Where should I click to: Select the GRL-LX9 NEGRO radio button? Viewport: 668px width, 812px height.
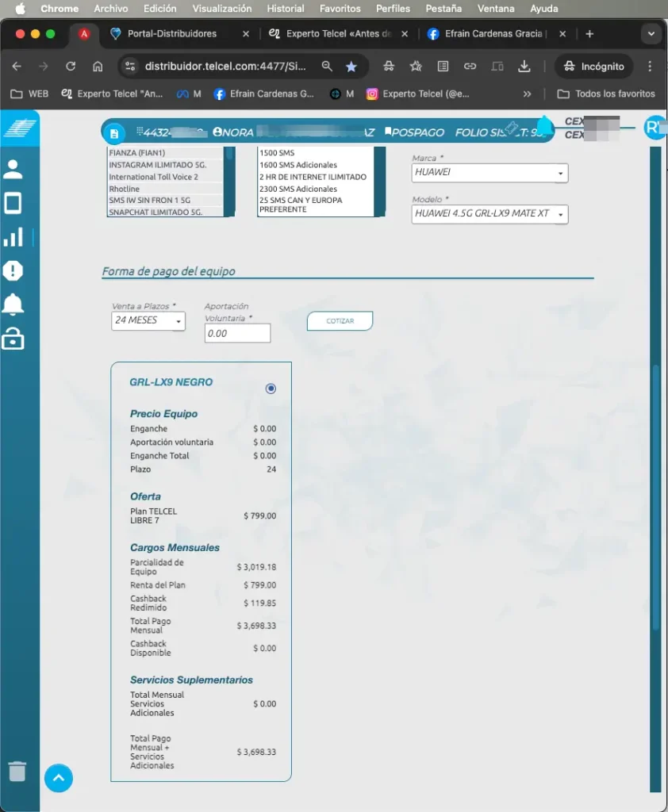pyautogui.click(x=271, y=389)
